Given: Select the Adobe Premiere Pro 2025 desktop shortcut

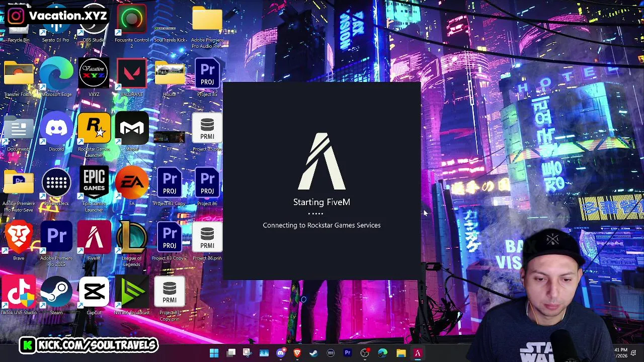Looking at the screenshot, I should pos(56,244).
